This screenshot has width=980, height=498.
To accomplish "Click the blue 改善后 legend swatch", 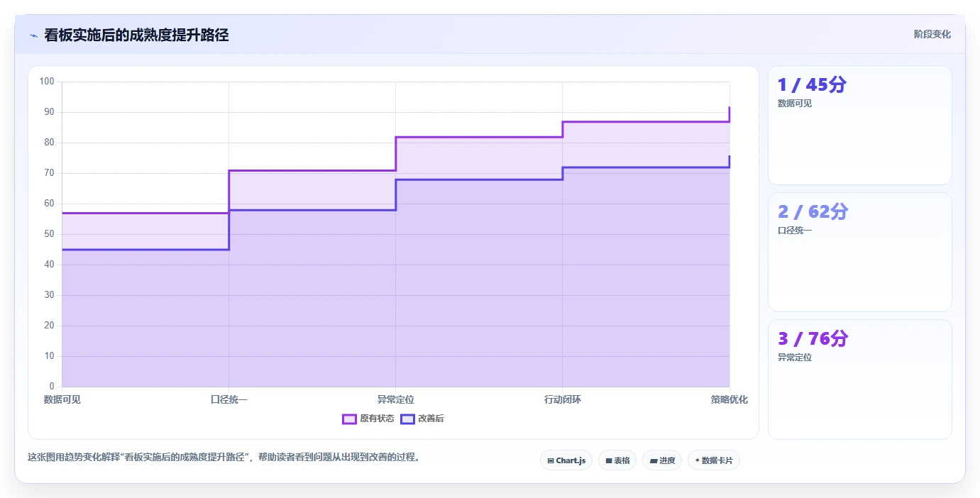I will coord(407,419).
